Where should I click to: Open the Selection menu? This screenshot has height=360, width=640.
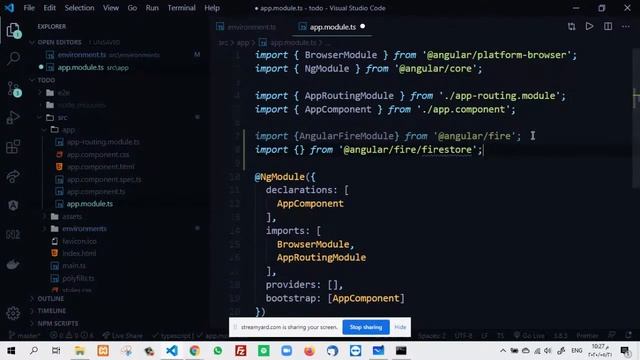point(79,8)
